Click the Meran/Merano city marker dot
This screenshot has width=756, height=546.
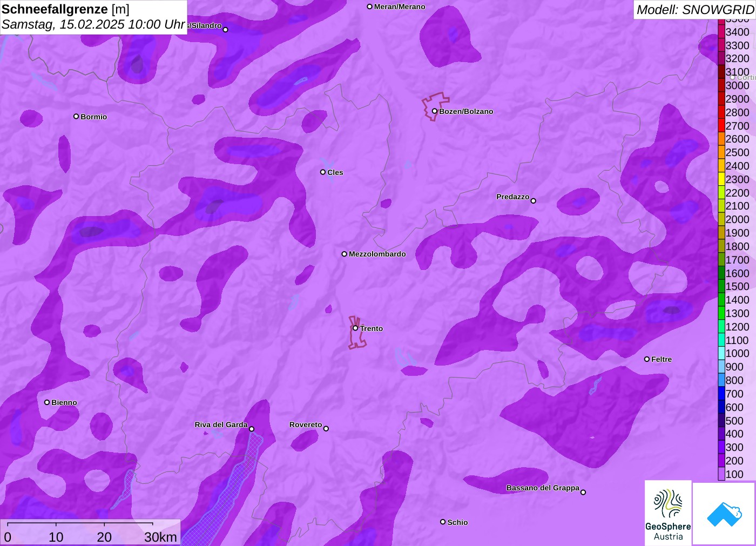370,7
